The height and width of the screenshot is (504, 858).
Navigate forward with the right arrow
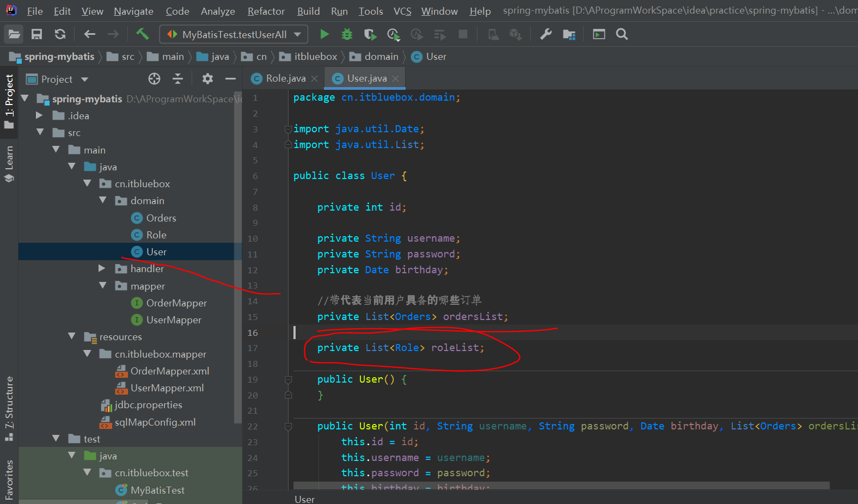click(x=113, y=34)
